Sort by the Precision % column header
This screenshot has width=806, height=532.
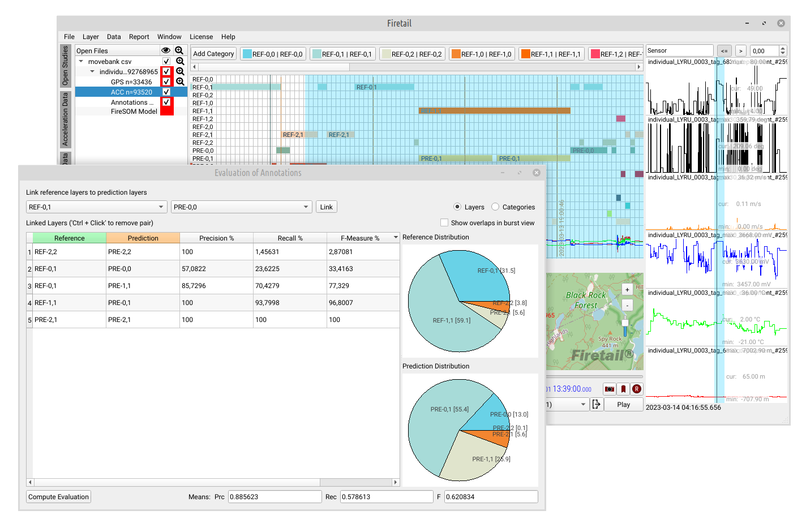point(216,238)
